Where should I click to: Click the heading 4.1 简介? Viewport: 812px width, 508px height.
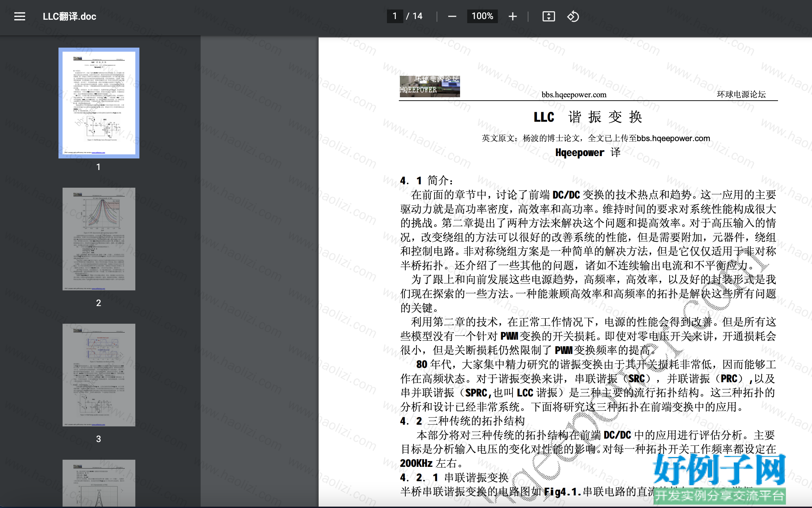pos(426,180)
